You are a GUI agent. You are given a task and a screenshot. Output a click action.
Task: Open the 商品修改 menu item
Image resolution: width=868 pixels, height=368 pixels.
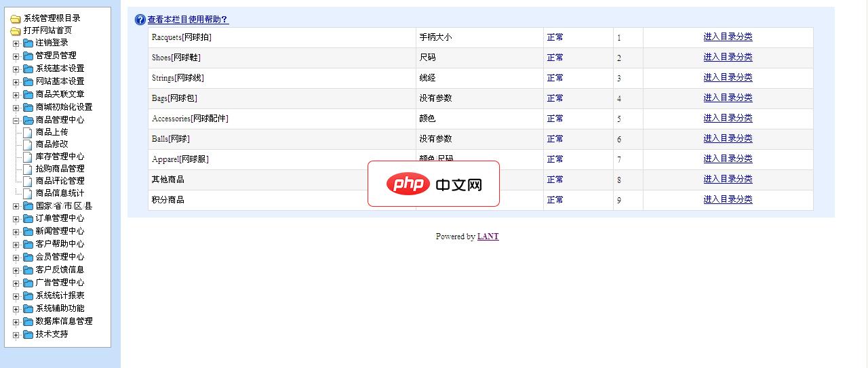[x=52, y=144]
